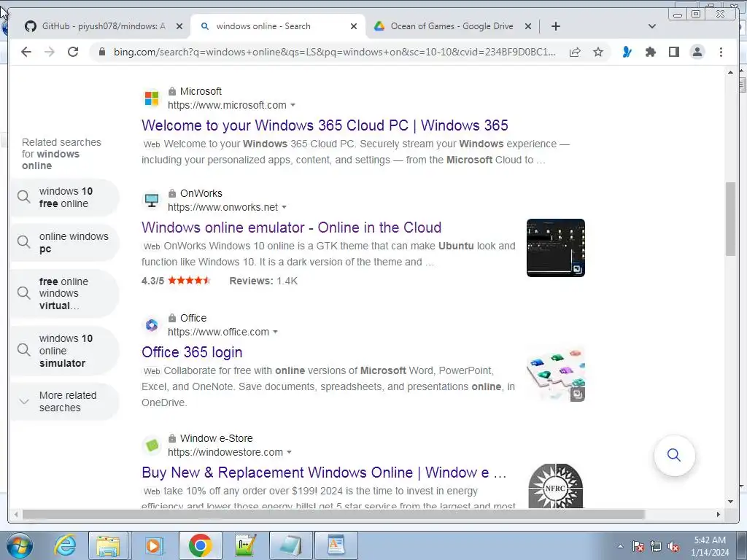Click the Action Center flag icon
The height and width of the screenshot is (560, 747).
pos(638,547)
